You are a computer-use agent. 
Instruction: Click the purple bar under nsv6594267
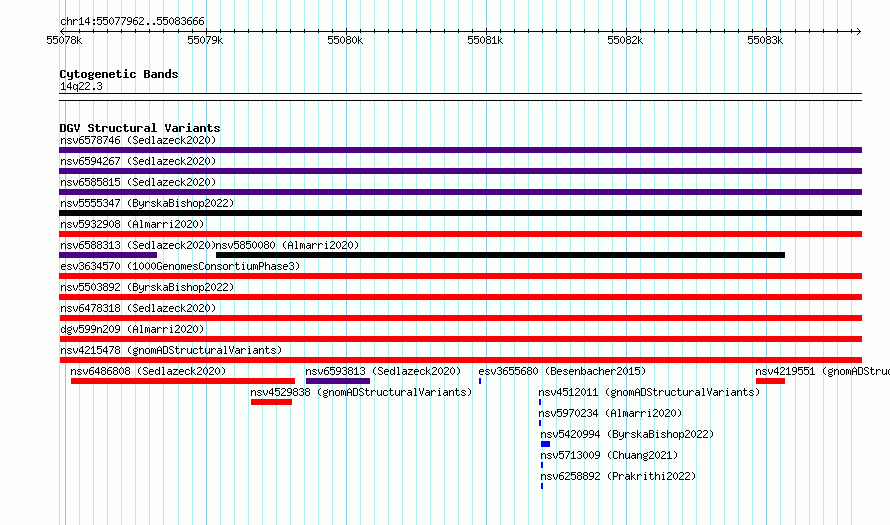tap(460, 171)
